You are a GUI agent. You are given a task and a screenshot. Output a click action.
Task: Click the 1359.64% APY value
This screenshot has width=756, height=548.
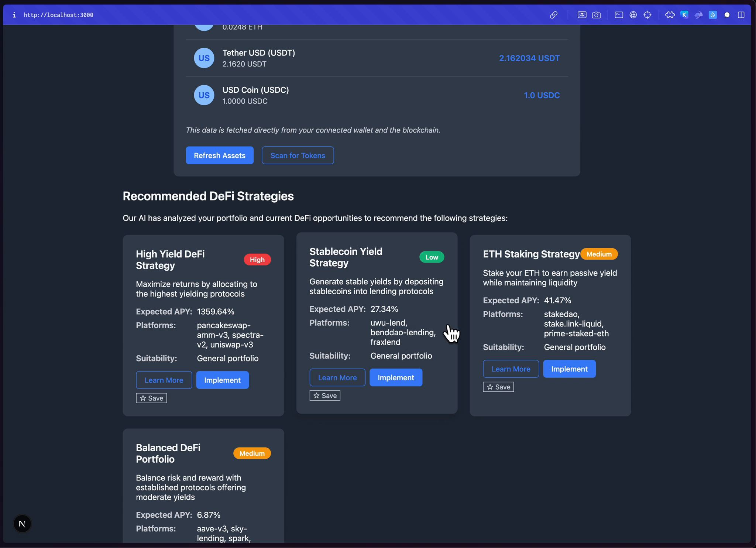tap(215, 311)
